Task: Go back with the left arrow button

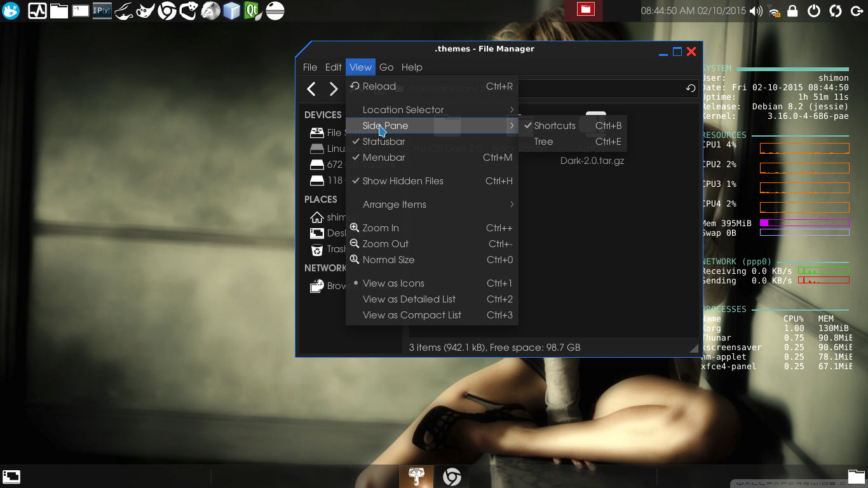Action: pyautogui.click(x=311, y=89)
